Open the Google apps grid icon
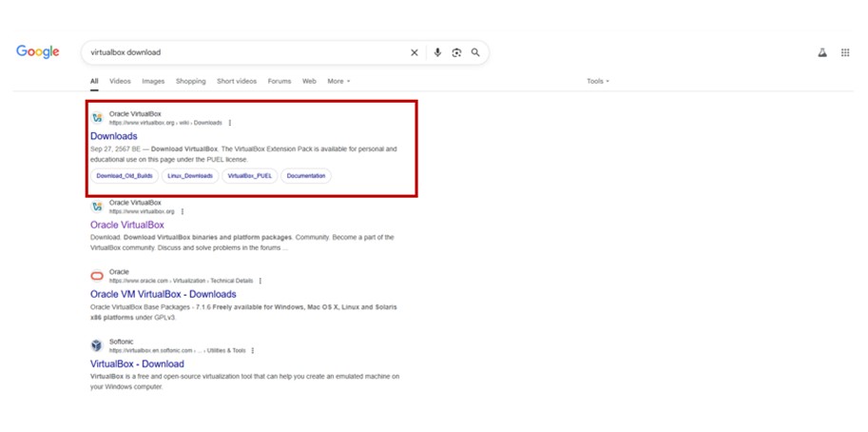The height and width of the screenshot is (432, 868). coord(845,53)
